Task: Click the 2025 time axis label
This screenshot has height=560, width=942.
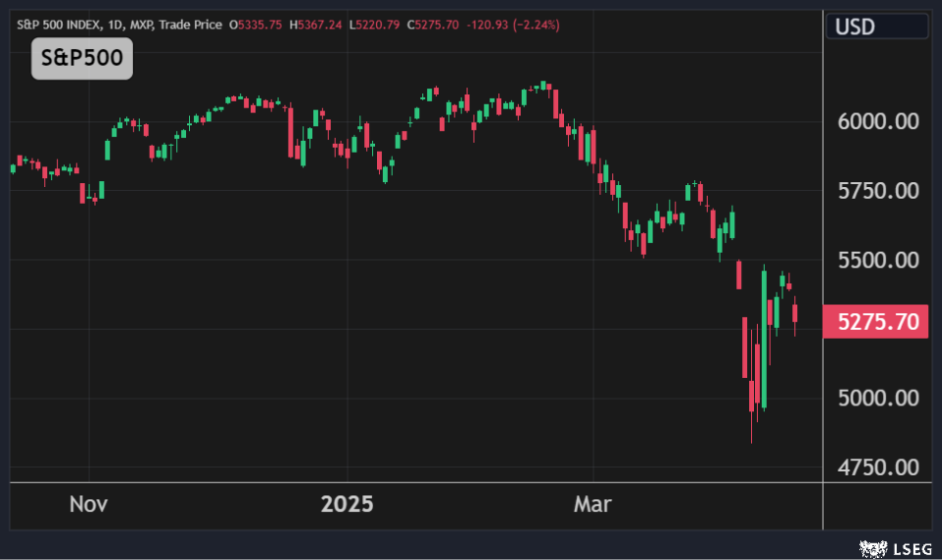Action: (346, 504)
